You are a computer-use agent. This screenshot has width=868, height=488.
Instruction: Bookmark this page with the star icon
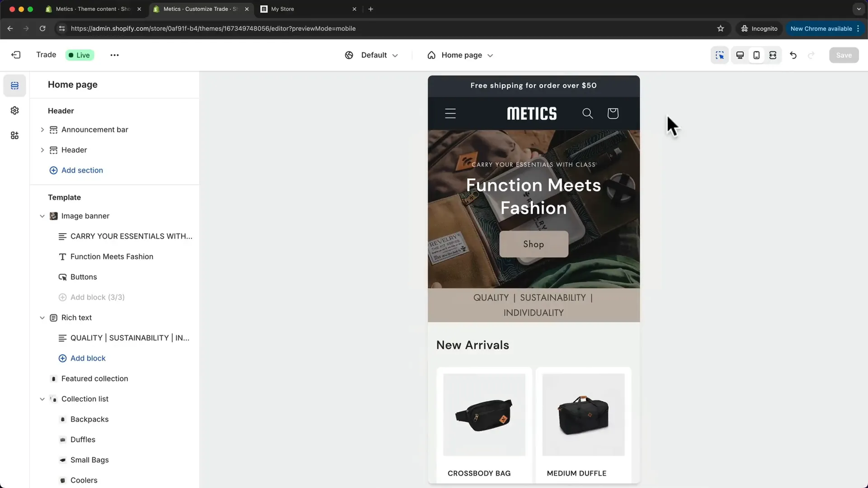pyautogui.click(x=720, y=29)
